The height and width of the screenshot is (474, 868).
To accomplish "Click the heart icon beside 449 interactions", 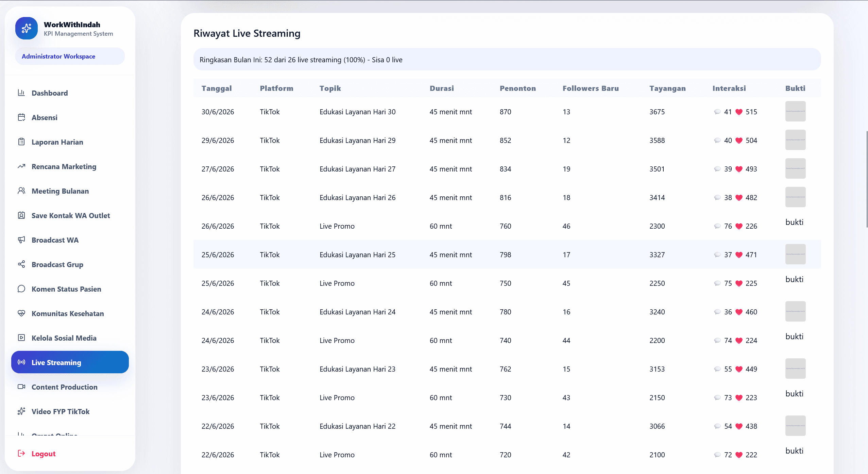I will pyautogui.click(x=739, y=369).
